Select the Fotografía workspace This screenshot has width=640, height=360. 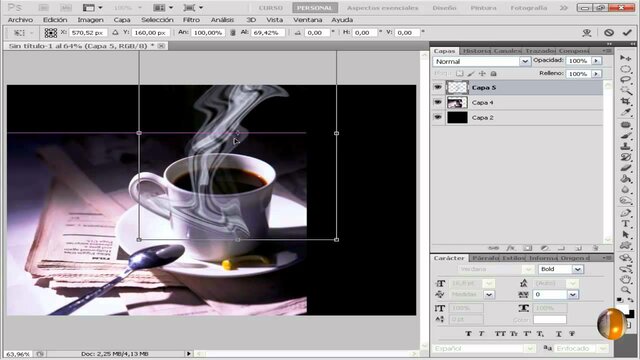(x=528, y=8)
